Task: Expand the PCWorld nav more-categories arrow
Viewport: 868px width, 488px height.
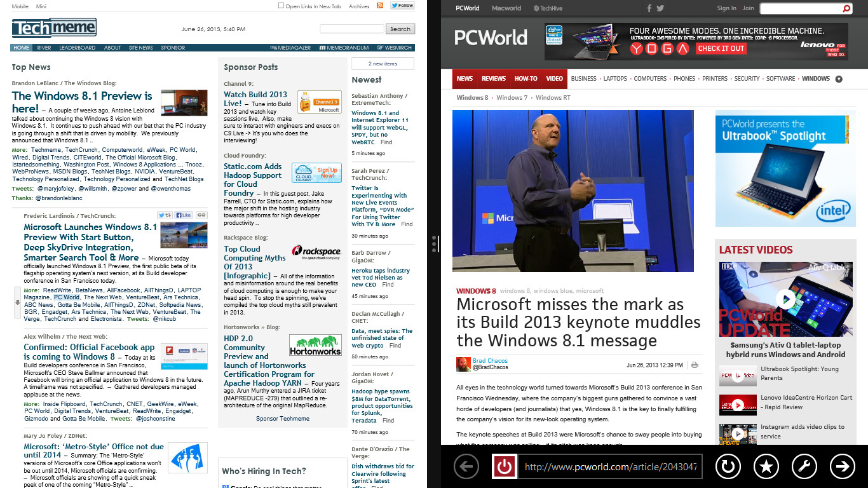Action: pyautogui.click(x=839, y=79)
